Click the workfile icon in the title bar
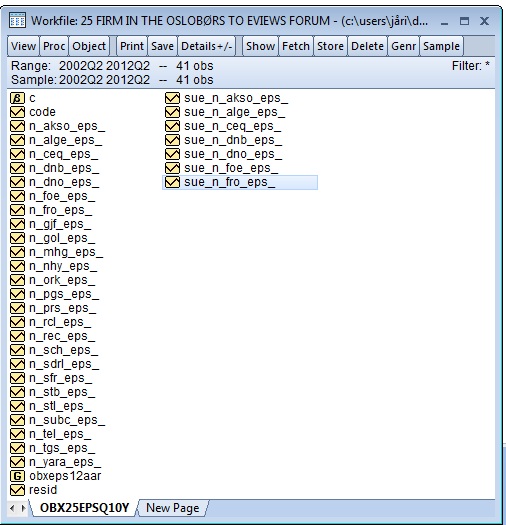Image resolution: width=506 pixels, height=525 pixels. tap(17, 21)
